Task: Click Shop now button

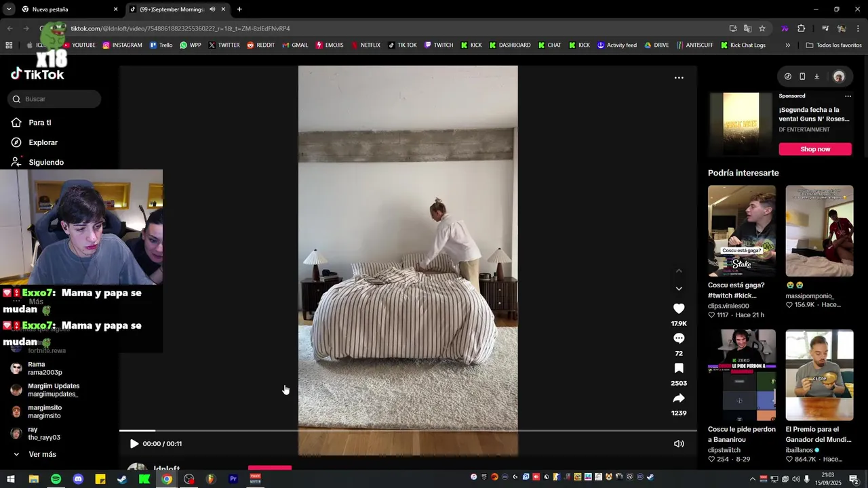Action: (x=815, y=149)
